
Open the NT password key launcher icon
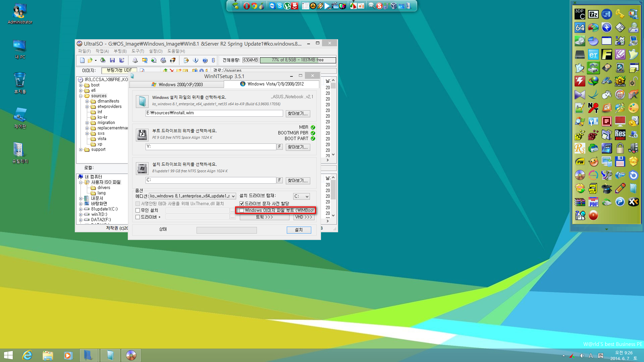tap(593, 108)
